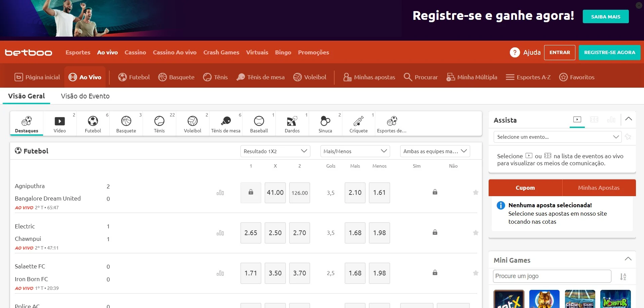Close the registration banner
Screen dimensions: 644x308
tap(639, 5)
